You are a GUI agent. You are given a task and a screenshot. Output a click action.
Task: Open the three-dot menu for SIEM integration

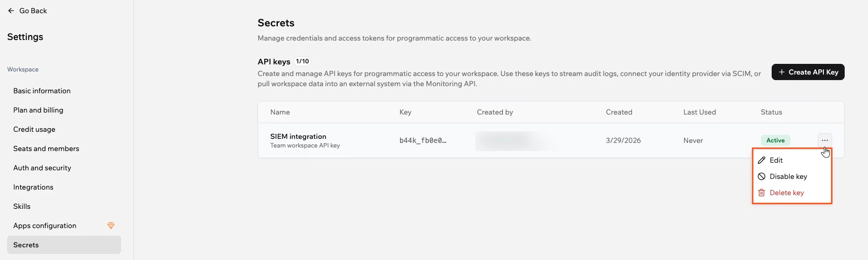824,140
